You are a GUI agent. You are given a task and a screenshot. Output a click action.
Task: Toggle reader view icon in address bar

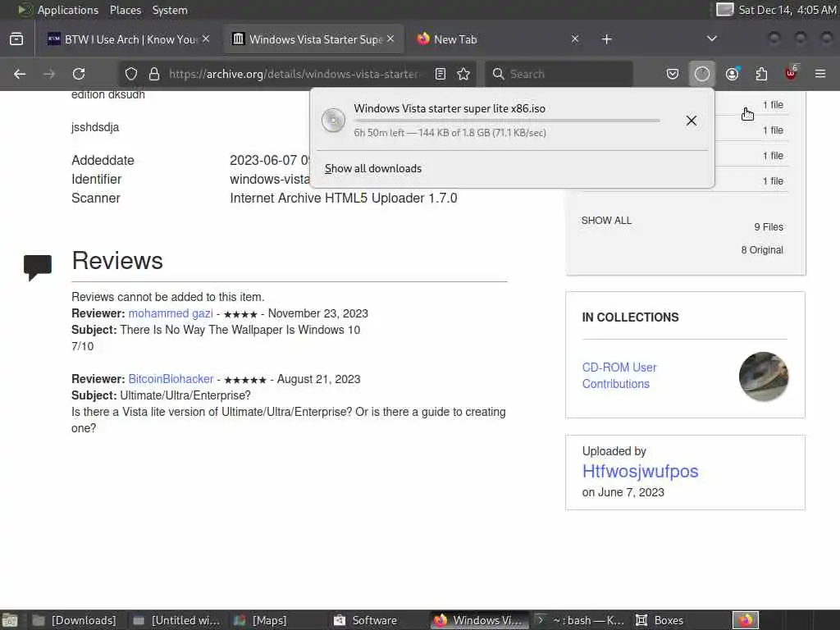441,74
